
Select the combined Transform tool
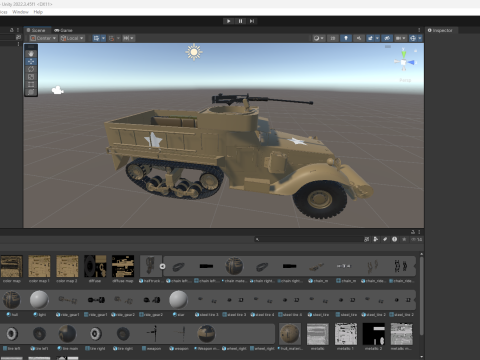coord(31,92)
